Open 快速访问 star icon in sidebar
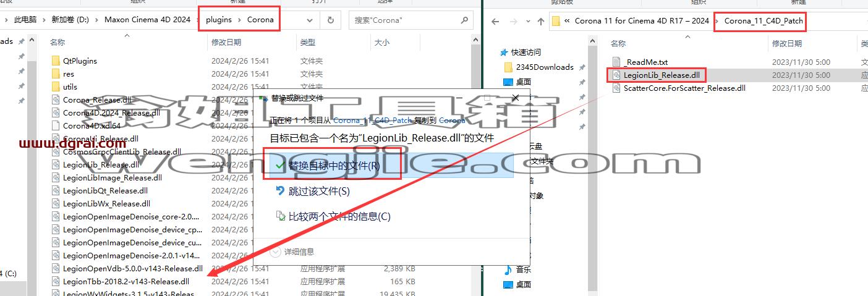This screenshot has height=296, width=868. pyautogui.click(x=504, y=53)
